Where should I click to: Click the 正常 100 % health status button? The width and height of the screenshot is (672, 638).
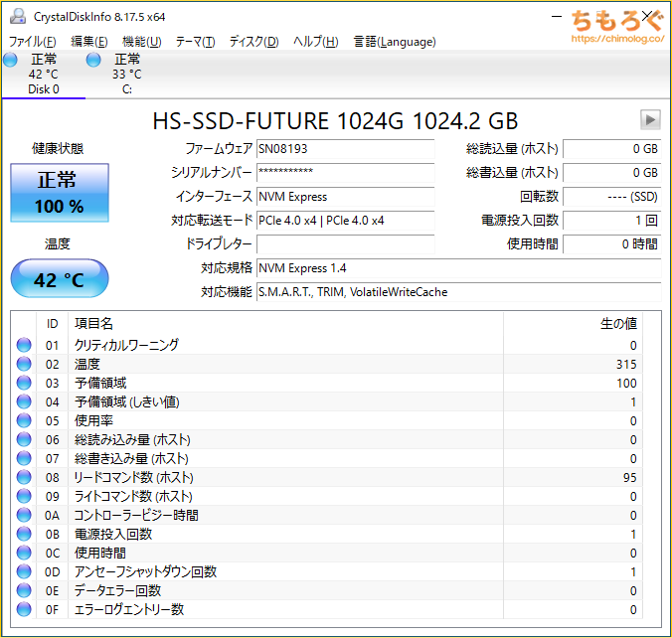(x=60, y=193)
